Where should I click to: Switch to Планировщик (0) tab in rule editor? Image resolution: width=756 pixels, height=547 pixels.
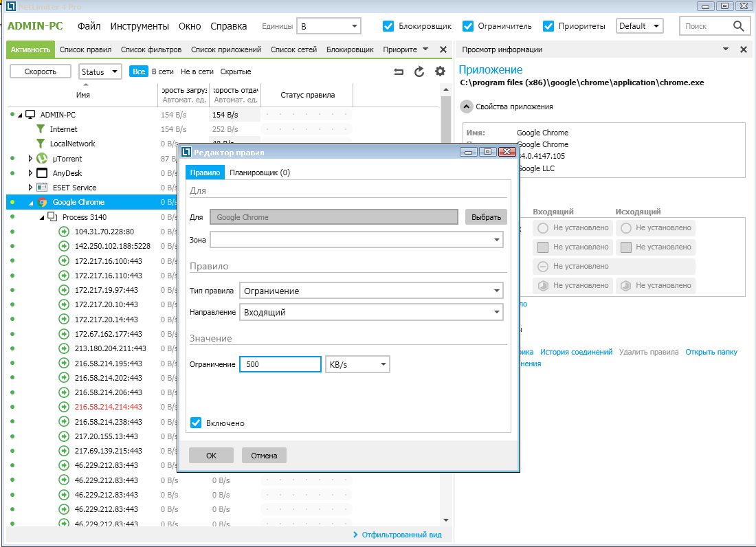pyautogui.click(x=259, y=172)
